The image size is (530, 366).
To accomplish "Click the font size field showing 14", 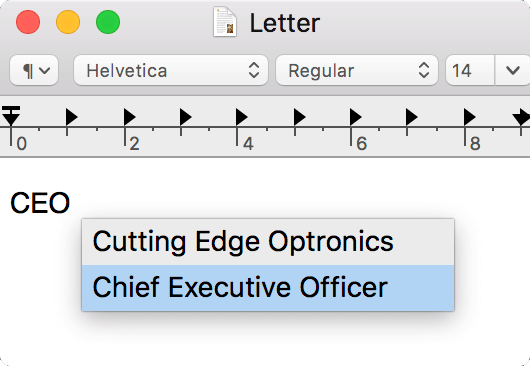I will [x=470, y=70].
